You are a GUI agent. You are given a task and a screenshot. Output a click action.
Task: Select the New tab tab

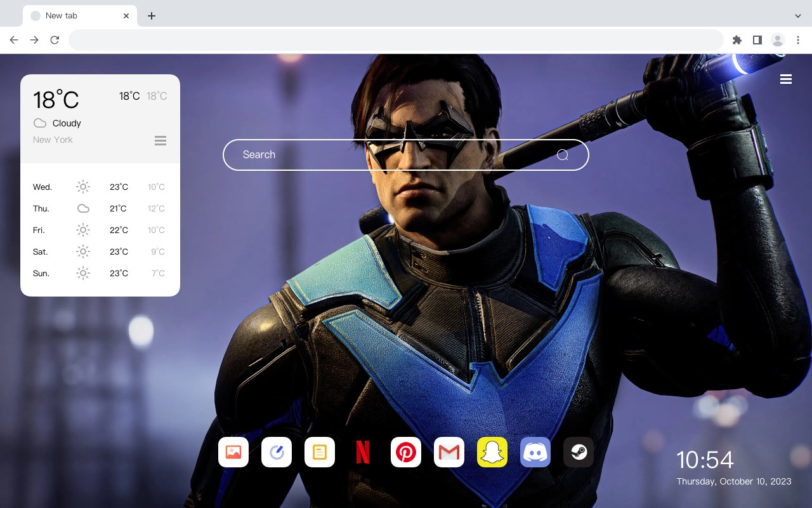click(80, 16)
